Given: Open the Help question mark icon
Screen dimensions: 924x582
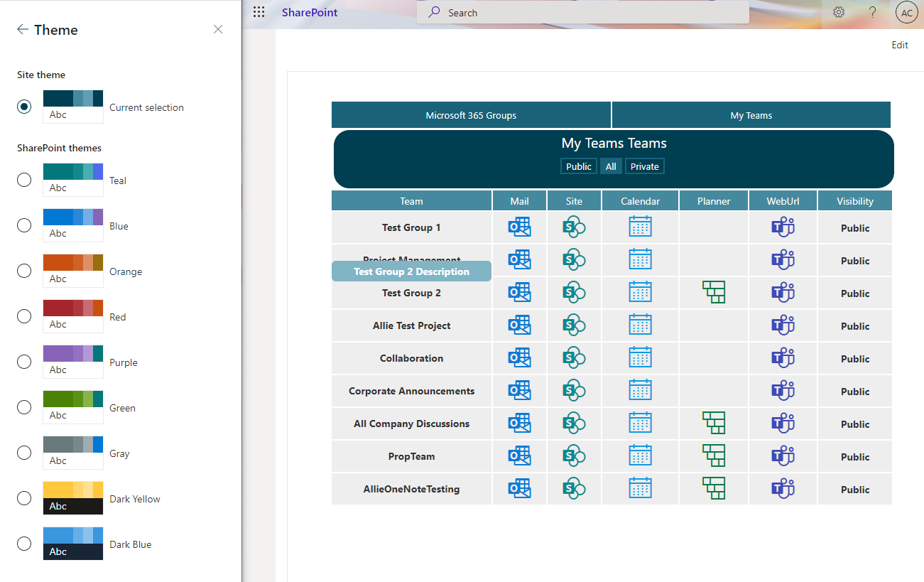Looking at the screenshot, I should click(873, 13).
